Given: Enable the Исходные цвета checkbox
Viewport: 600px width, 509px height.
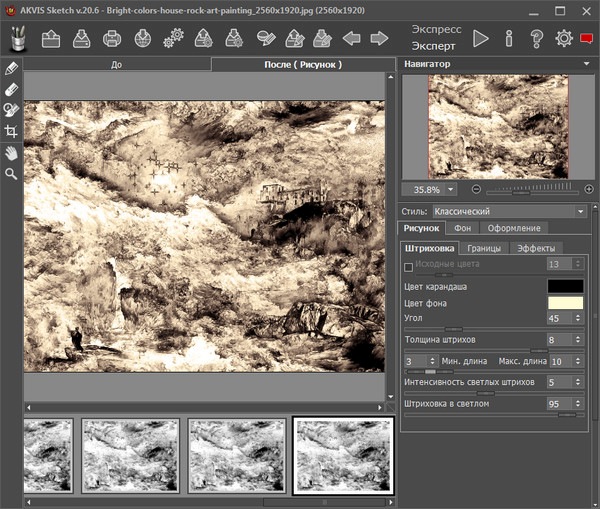Looking at the screenshot, I should tap(408, 267).
